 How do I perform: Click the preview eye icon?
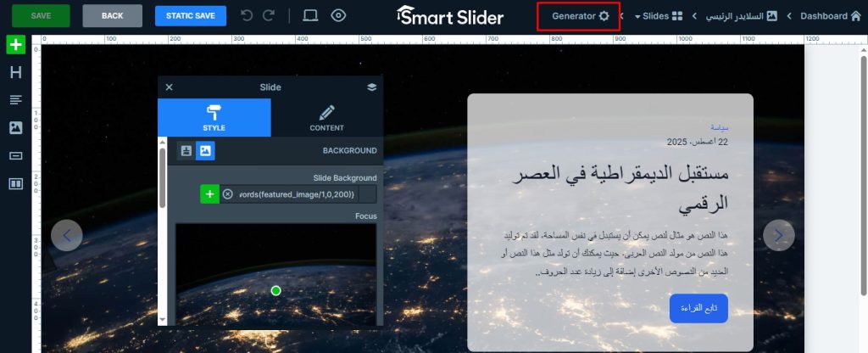tap(338, 15)
